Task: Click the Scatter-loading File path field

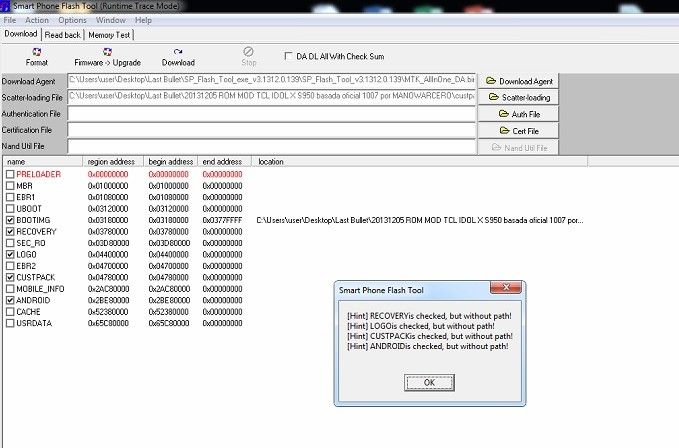Action: click(272, 97)
